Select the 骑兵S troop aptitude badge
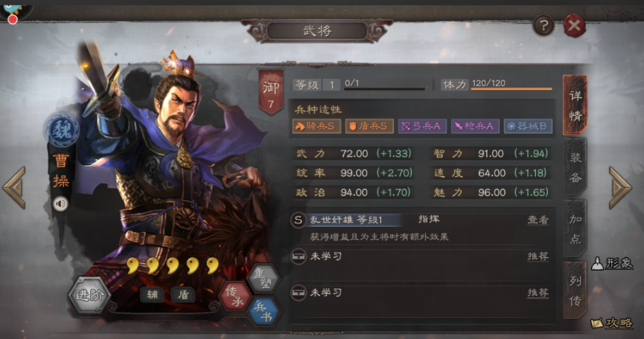This screenshot has height=339, width=644. pyautogui.click(x=316, y=126)
